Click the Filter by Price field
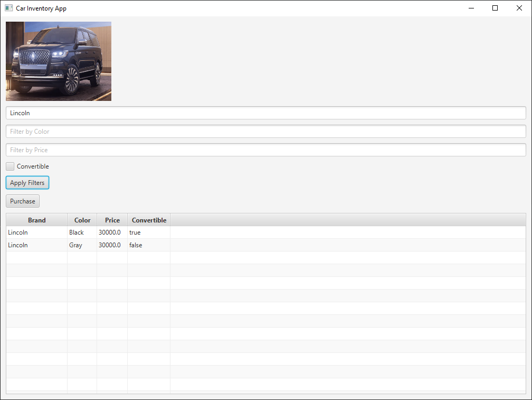Viewport: 532px width, 400px height. click(264, 150)
